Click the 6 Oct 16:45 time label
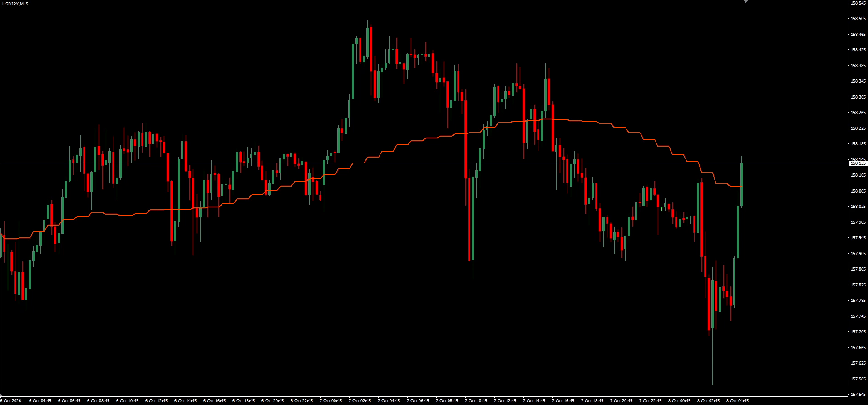Screen dimensions: 868x405 (x=215, y=401)
